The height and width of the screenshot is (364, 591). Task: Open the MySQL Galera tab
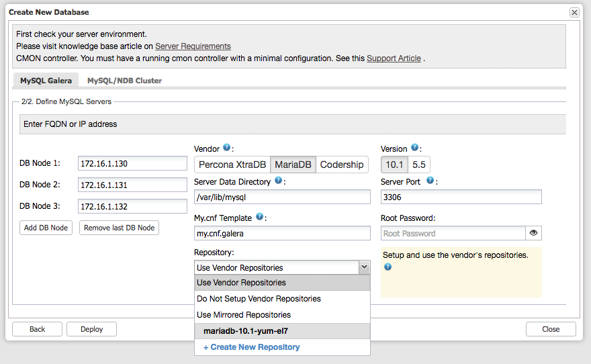[x=46, y=81]
